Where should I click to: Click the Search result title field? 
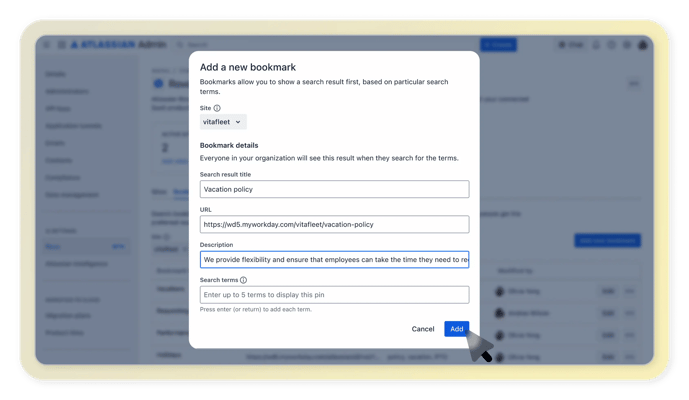(x=334, y=189)
